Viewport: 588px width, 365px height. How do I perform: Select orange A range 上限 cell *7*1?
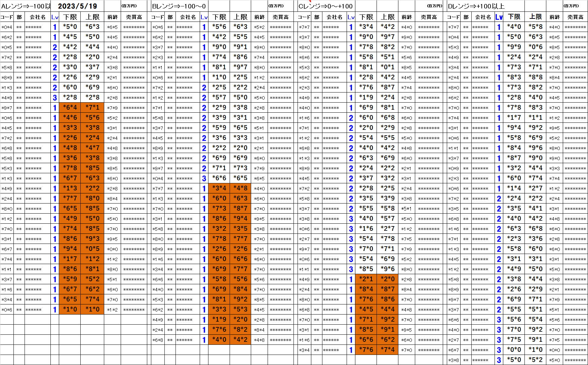(x=92, y=108)
